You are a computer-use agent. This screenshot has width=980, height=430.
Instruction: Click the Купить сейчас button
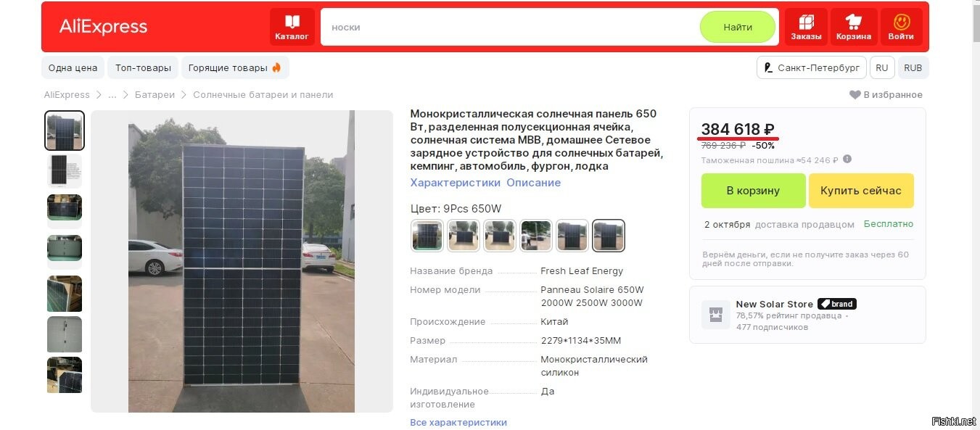[x=861, y=191]
